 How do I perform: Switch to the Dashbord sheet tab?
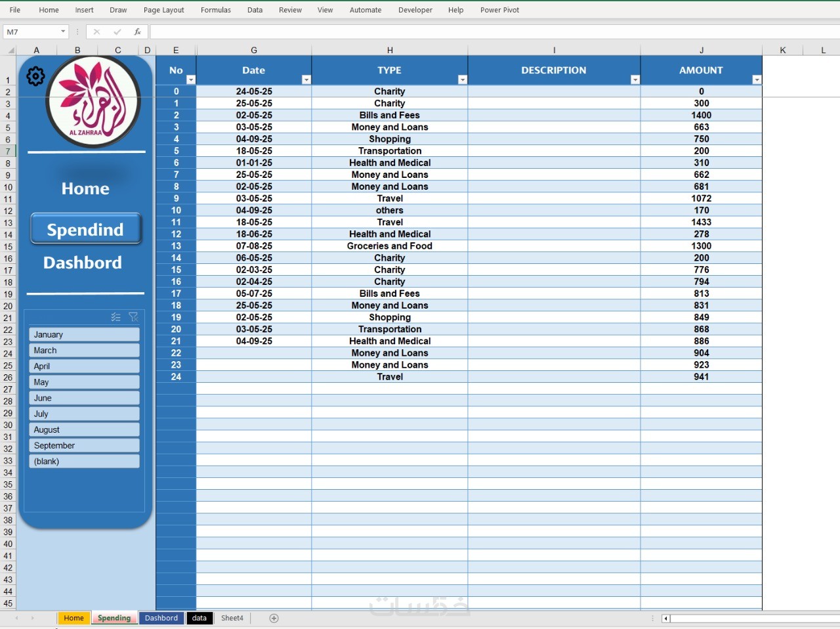tap(161, 618)
